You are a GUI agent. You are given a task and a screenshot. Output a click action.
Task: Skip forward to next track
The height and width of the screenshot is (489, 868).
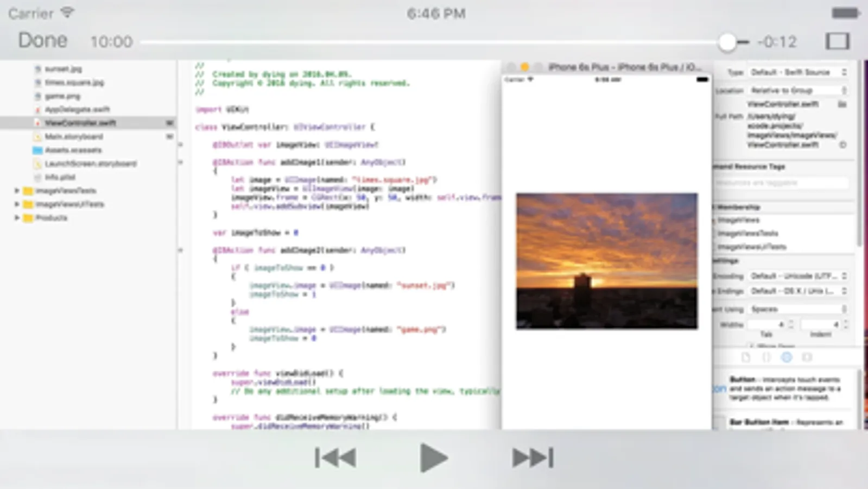click(533, 457)
